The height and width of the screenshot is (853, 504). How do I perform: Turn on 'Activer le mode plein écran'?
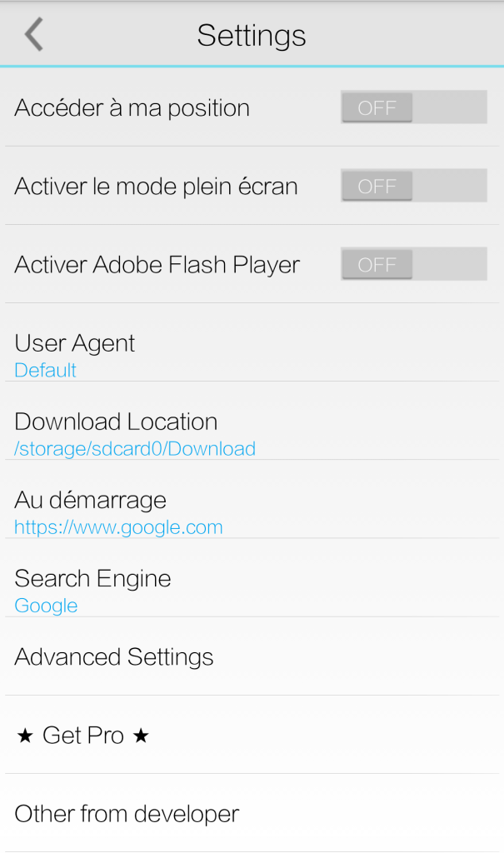click(412, 185)
